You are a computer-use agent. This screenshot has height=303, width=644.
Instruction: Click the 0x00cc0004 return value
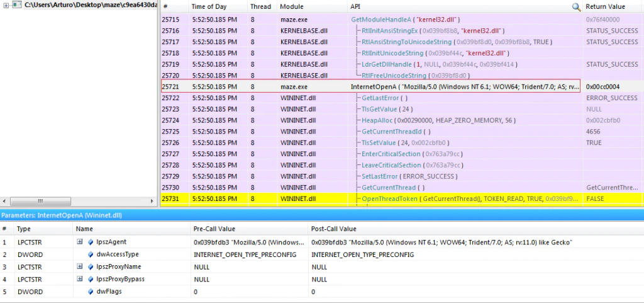pos(603,87)
